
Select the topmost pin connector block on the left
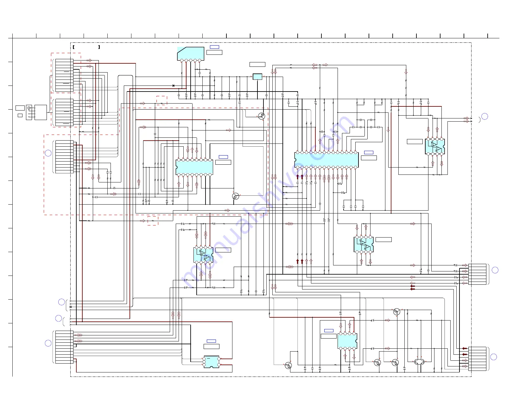tap(64, 75)
